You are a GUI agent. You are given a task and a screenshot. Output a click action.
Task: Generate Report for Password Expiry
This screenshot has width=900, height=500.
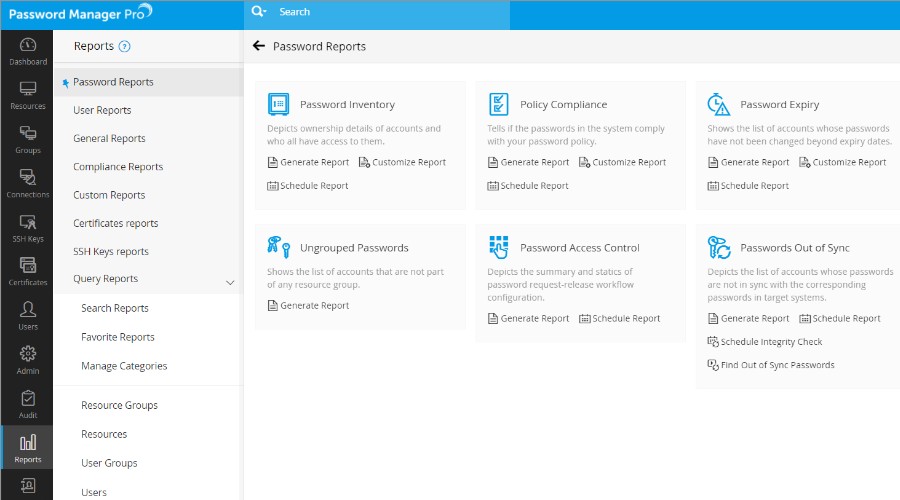point(748,162)
